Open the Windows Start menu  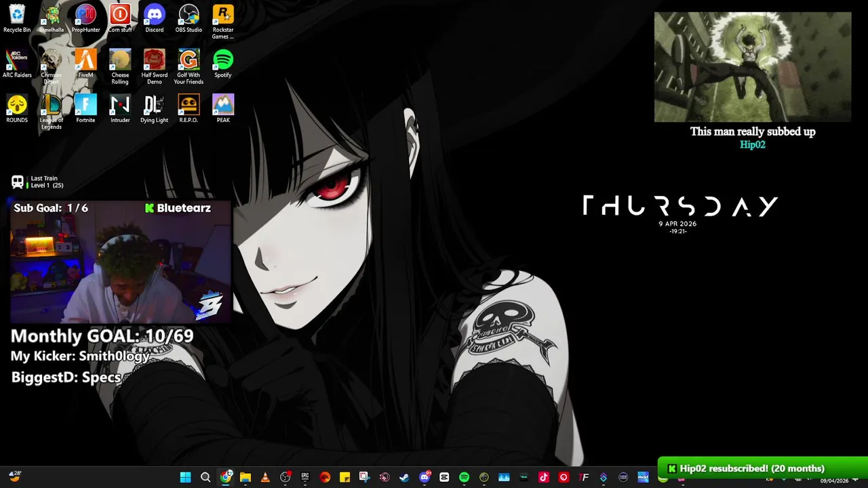point(185,477)
